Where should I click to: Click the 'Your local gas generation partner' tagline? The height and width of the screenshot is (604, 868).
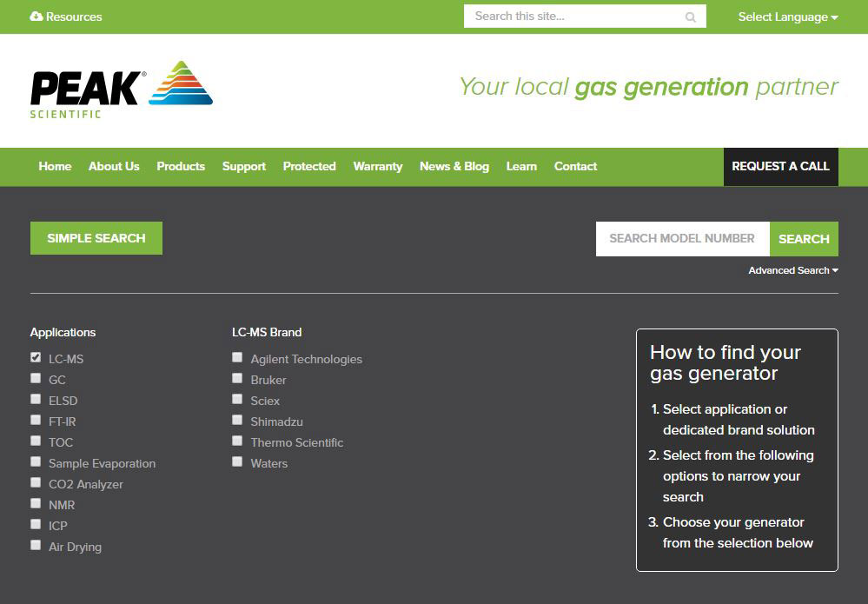tap(649, 88)
